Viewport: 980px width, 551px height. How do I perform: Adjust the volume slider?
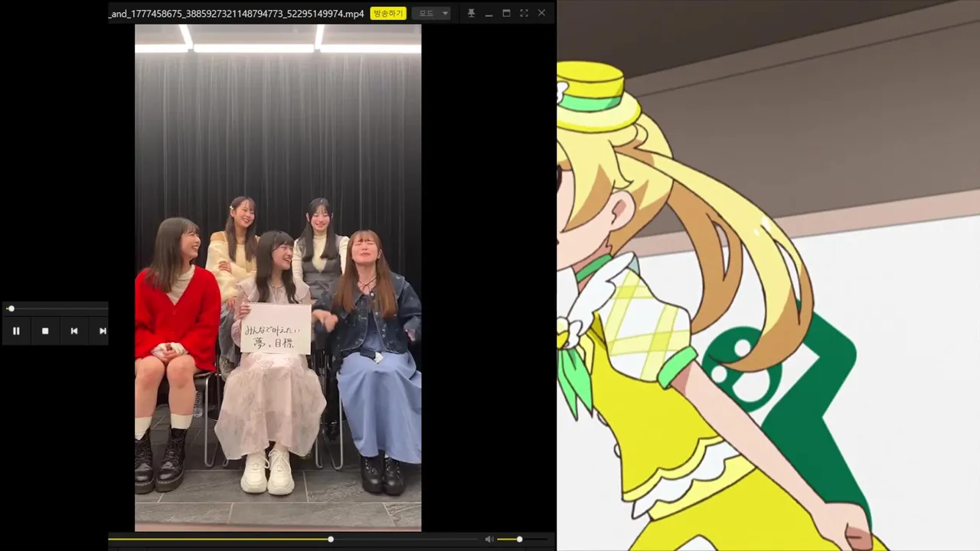pyautogui.click(x=521, y=540)
